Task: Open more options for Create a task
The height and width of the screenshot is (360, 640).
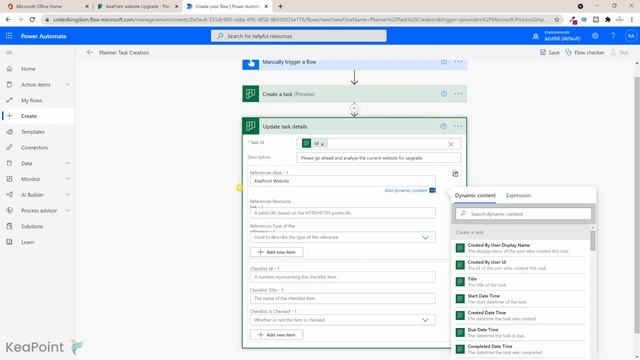Action: click(458, 94)
